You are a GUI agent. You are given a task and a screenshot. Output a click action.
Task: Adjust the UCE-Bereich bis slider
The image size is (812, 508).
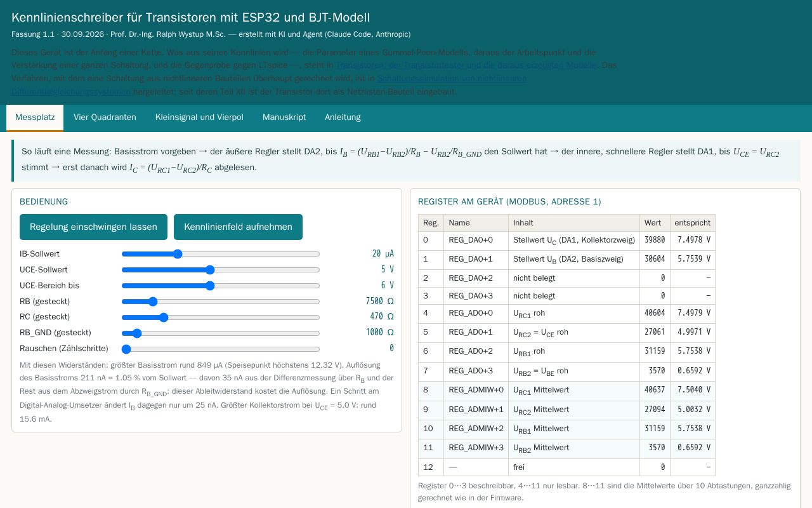click(221, 286)
